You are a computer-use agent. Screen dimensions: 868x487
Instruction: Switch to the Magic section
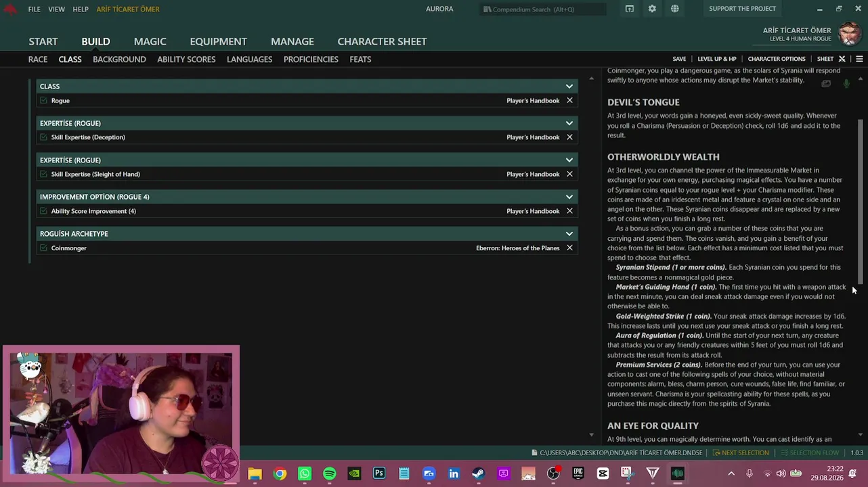point(150,41)
